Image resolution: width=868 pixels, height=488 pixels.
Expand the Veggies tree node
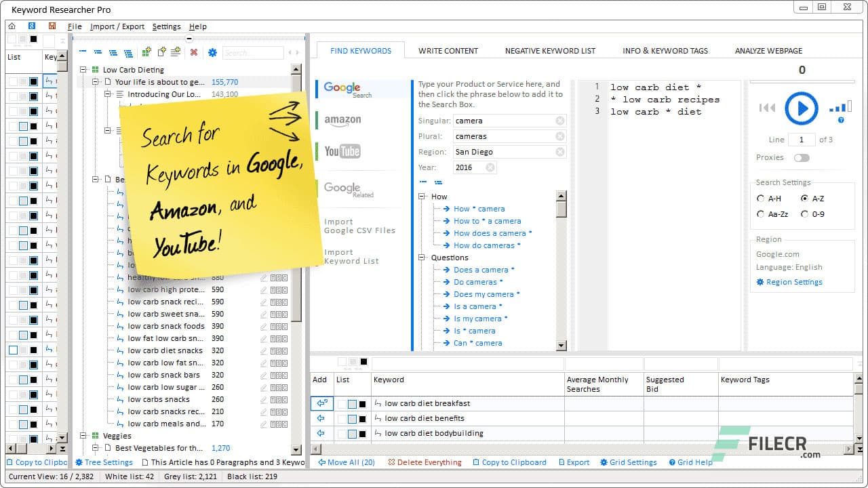coord(83,436)
